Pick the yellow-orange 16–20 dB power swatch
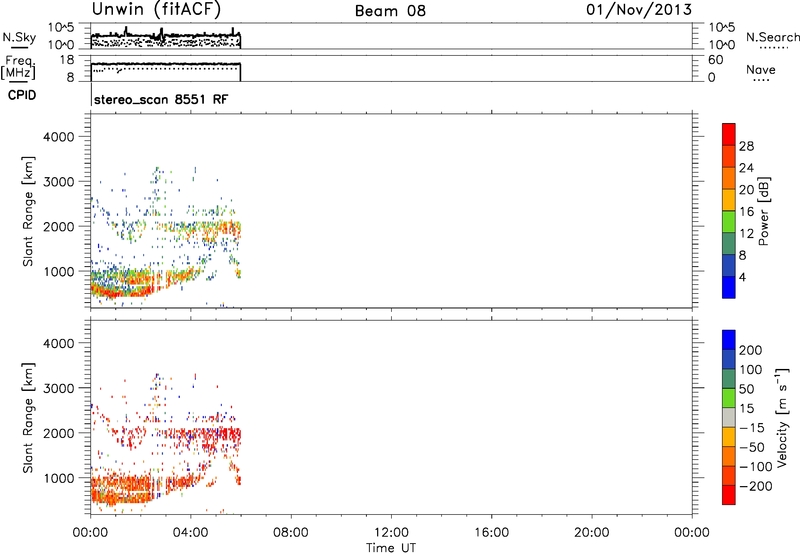Screen dimensions: 800x554 pyautogui.click(x=729, y=200)
